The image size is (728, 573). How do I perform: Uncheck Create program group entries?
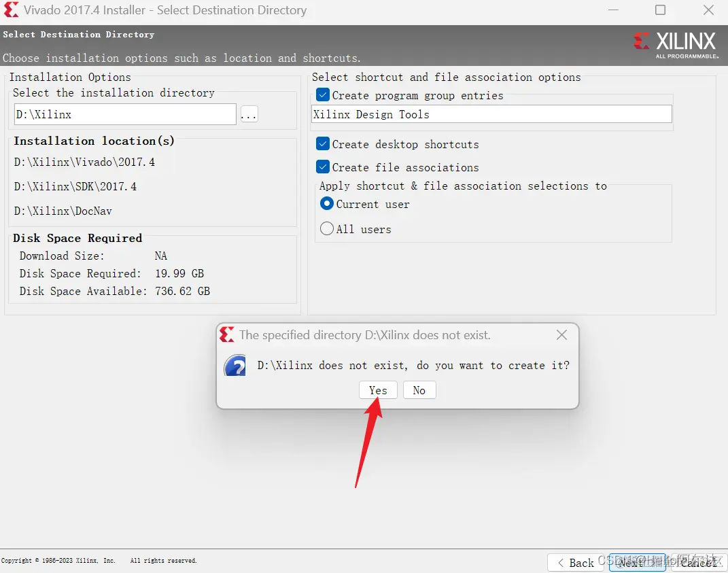323,95
